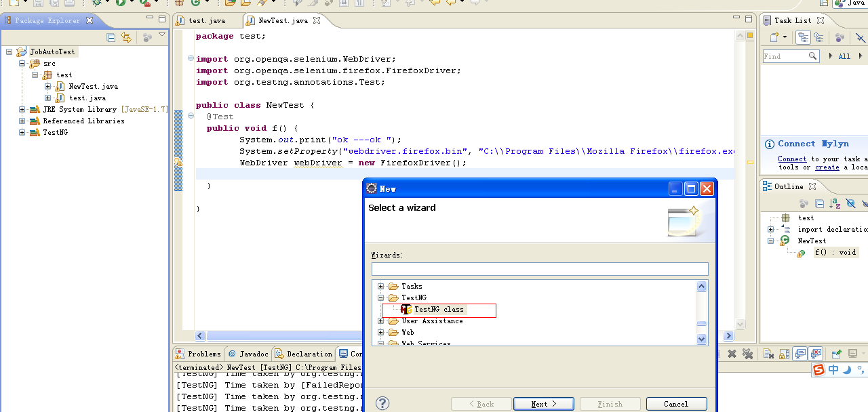Toggle Sort alphabetically in Outline view

coord(835,203)
